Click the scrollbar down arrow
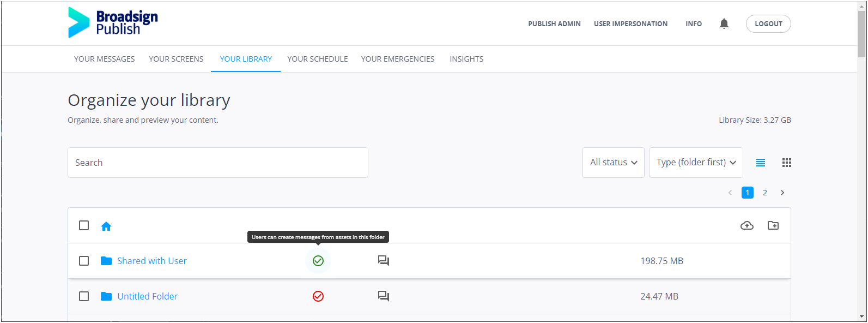Viewport: 868px width, 323px height. [x=861, y=316]
